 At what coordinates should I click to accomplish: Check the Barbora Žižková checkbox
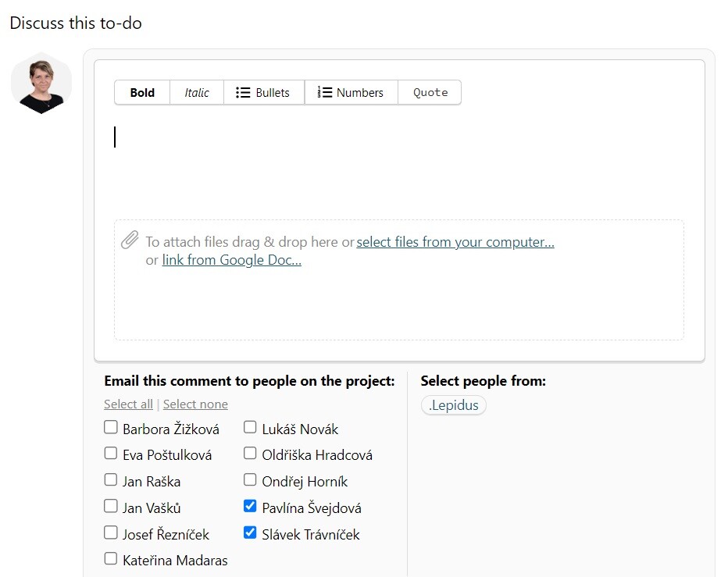click(x=111, y=428)
